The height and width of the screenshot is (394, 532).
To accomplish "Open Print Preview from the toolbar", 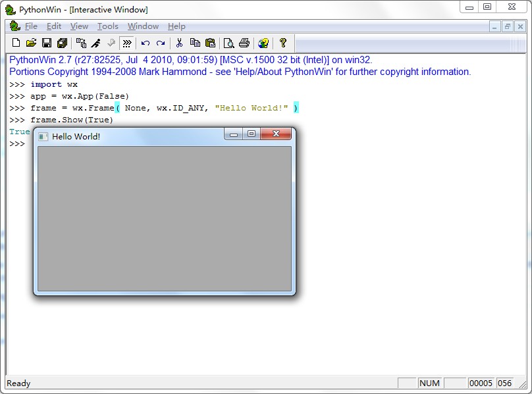I will 229,43.
